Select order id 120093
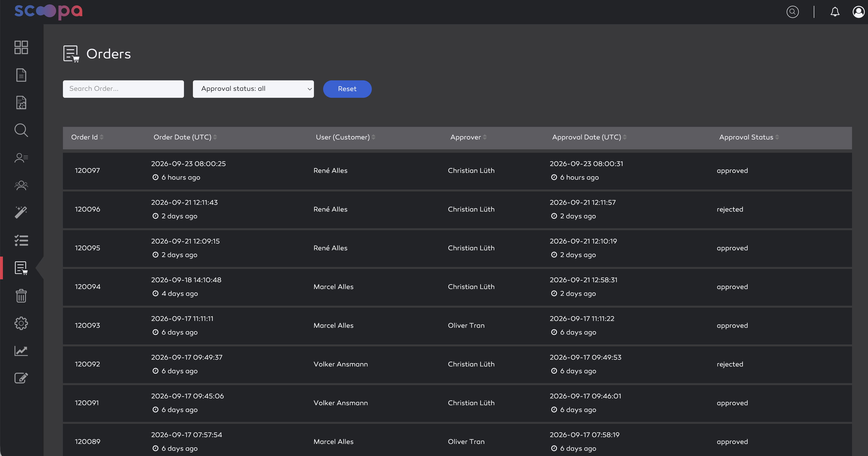Image resolution: width=868 pixels, height=456 pixels. [x=87, y=326]
